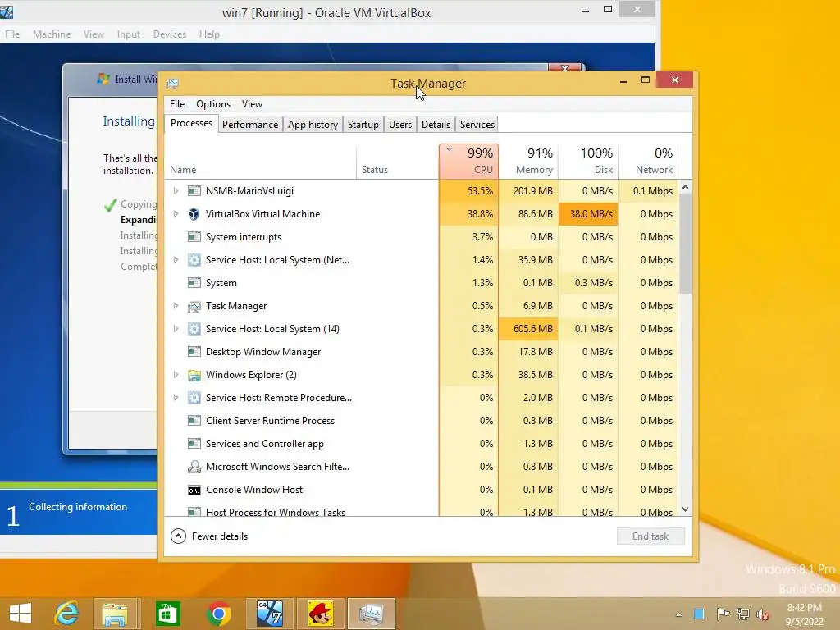Viewport: 840px width, 630px height.
Task: Click the Status column header
Action: 398,161
